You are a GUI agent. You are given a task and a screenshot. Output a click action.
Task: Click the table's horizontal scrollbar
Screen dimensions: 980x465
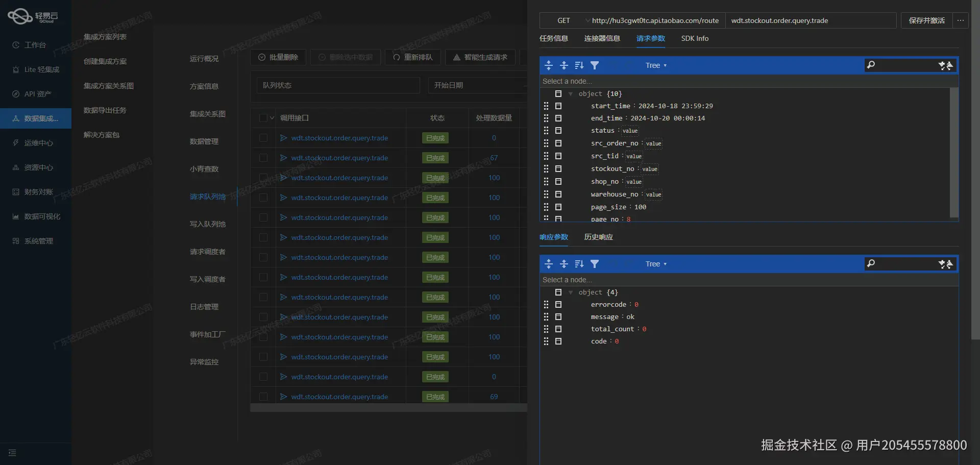click(388, 407)
